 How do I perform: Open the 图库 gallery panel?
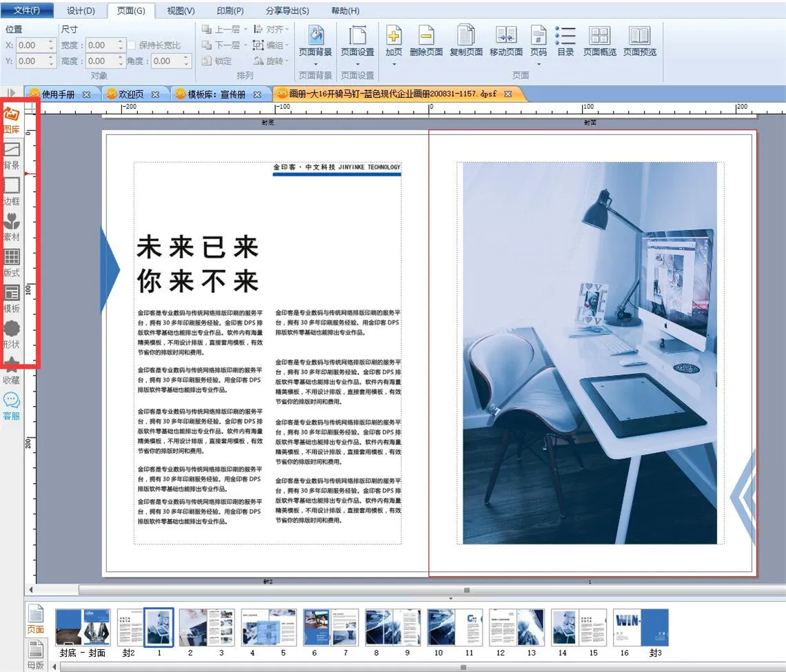12,120
